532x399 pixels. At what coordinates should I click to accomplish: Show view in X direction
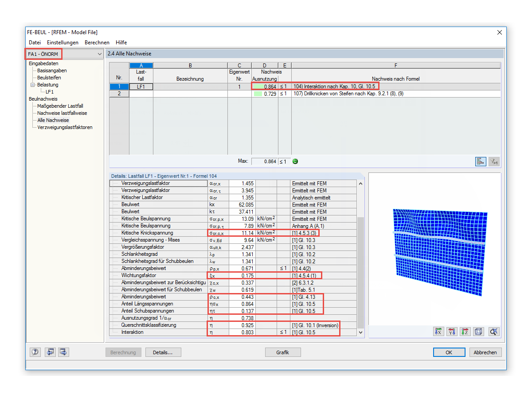coord(439,332)
